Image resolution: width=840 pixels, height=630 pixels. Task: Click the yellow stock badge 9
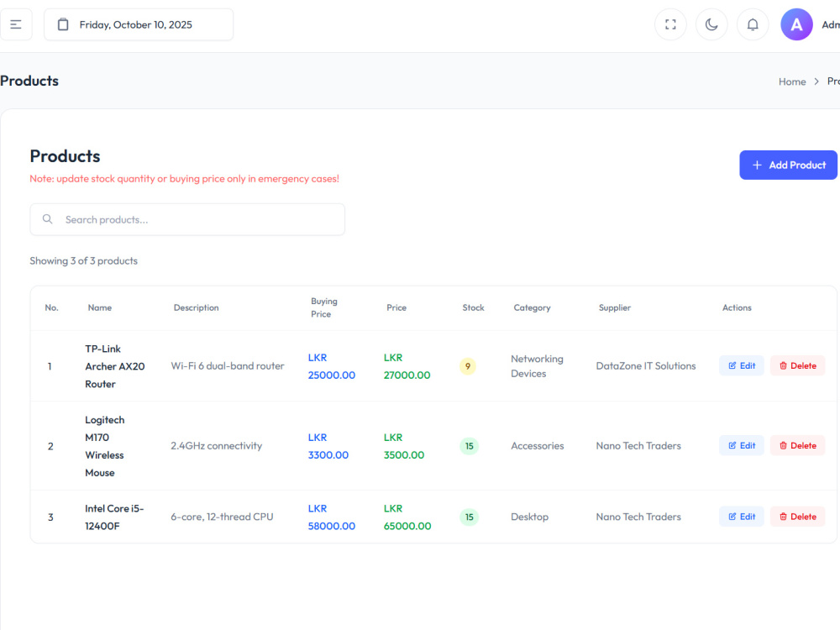[x=468, y=366]
